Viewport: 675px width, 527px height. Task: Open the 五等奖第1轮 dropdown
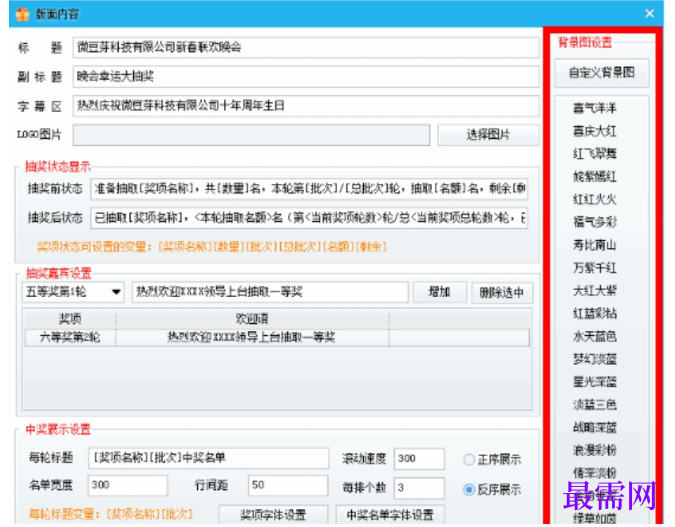pos(73,292)
